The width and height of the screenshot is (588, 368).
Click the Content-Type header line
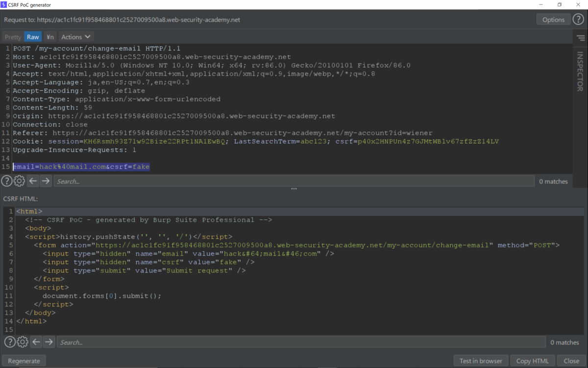click(117, 99)
